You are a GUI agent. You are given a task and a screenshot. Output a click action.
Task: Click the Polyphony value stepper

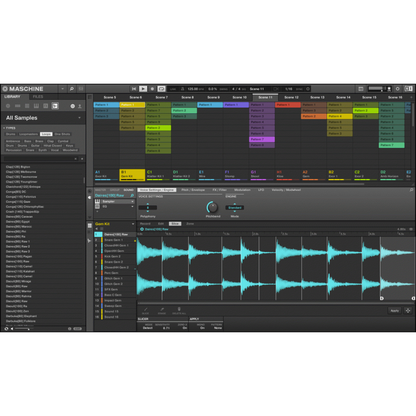coord(148,208)
